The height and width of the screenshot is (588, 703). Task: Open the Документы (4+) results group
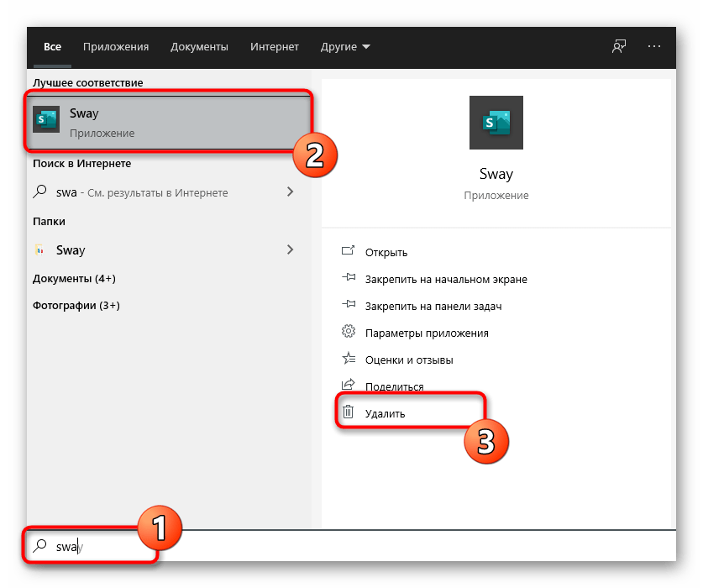(74, 278)
